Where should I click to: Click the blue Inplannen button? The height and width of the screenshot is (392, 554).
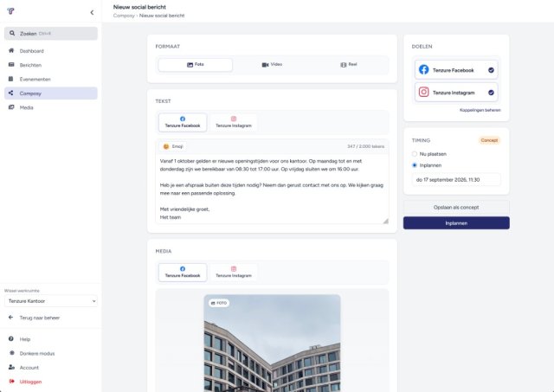click(456, 223)
